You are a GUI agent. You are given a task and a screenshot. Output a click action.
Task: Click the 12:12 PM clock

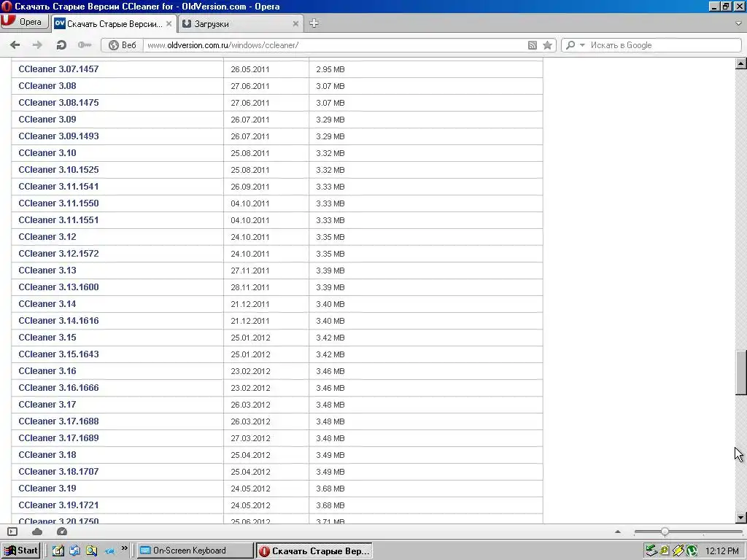click(721, 551)
